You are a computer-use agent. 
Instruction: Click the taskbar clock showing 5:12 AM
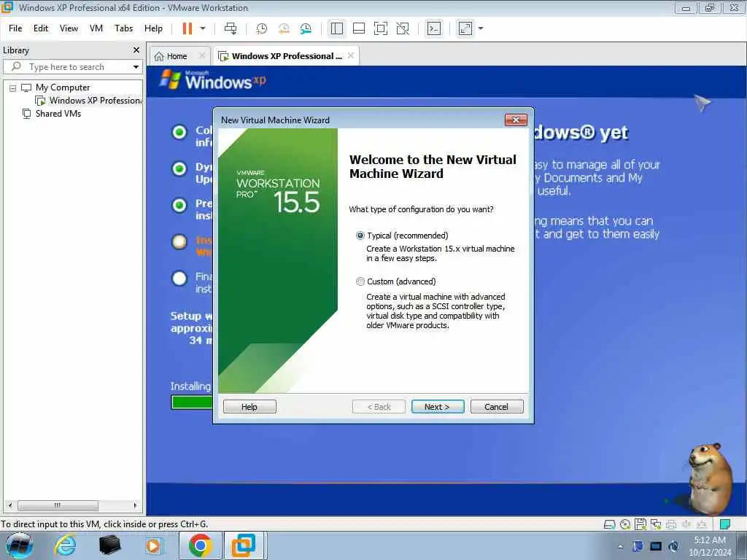coord(710,546)
